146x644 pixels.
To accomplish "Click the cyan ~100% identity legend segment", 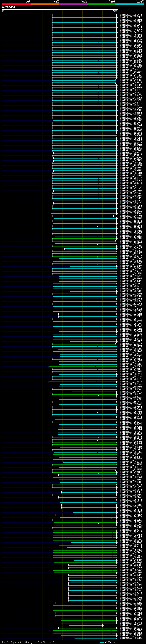I will (130, 4).
